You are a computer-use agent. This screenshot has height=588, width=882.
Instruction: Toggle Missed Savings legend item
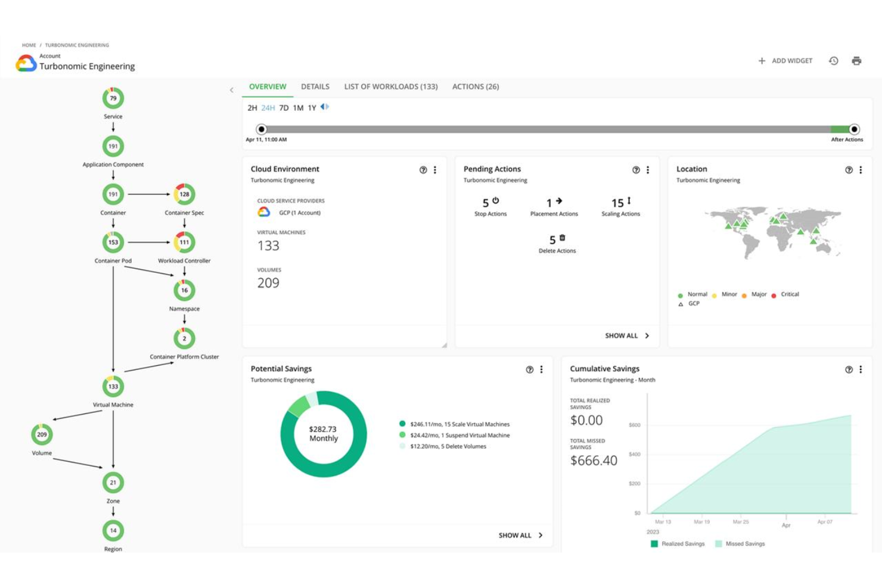pos(740,543)
